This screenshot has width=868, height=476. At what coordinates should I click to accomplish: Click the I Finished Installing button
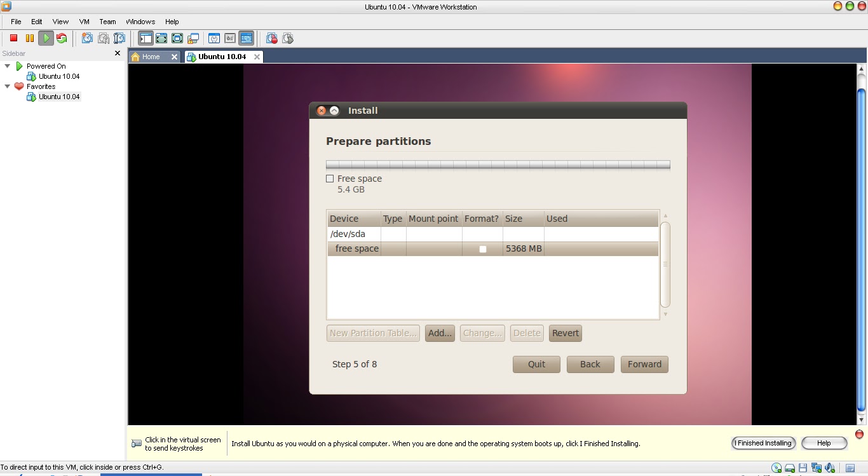(764, 443)
